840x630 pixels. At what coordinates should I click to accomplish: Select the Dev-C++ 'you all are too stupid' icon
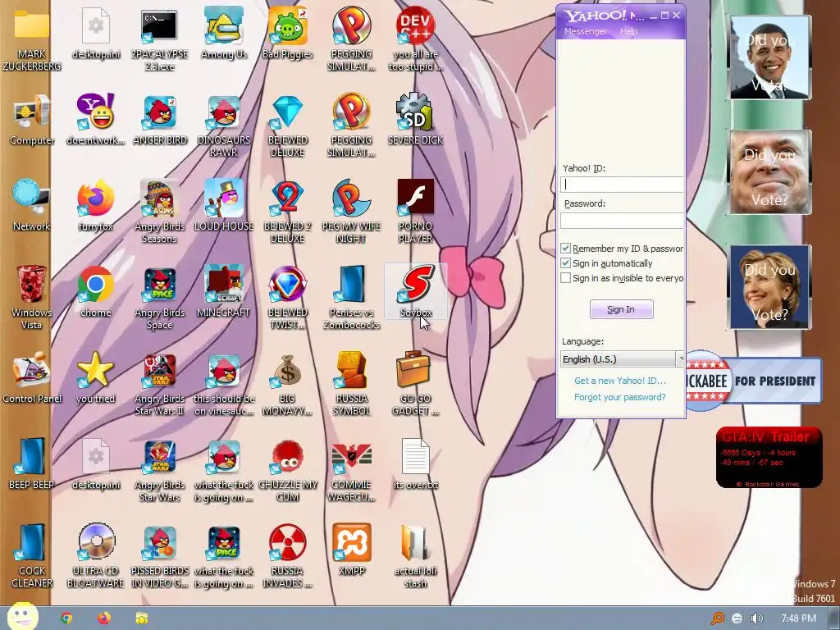tap(416, 40)
